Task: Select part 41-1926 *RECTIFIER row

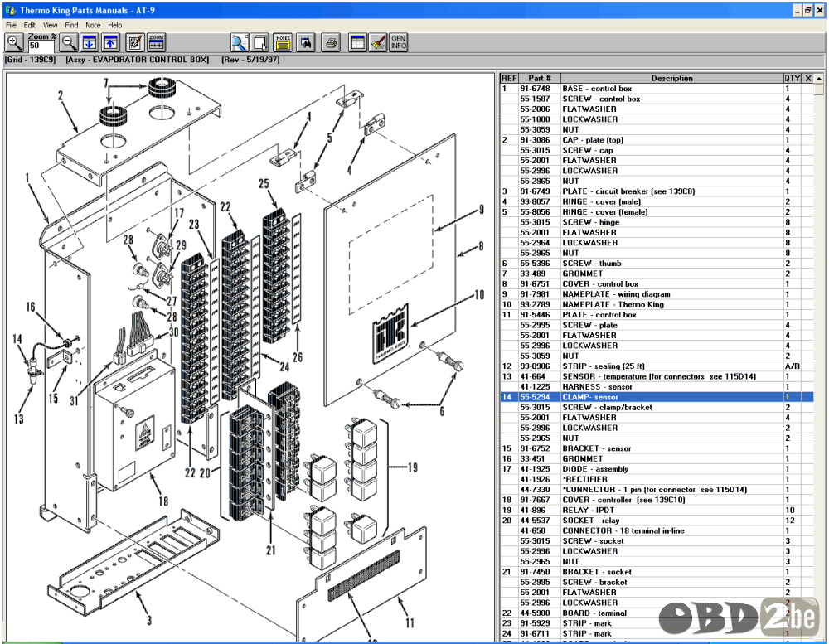Action: [x=657, y=479]
